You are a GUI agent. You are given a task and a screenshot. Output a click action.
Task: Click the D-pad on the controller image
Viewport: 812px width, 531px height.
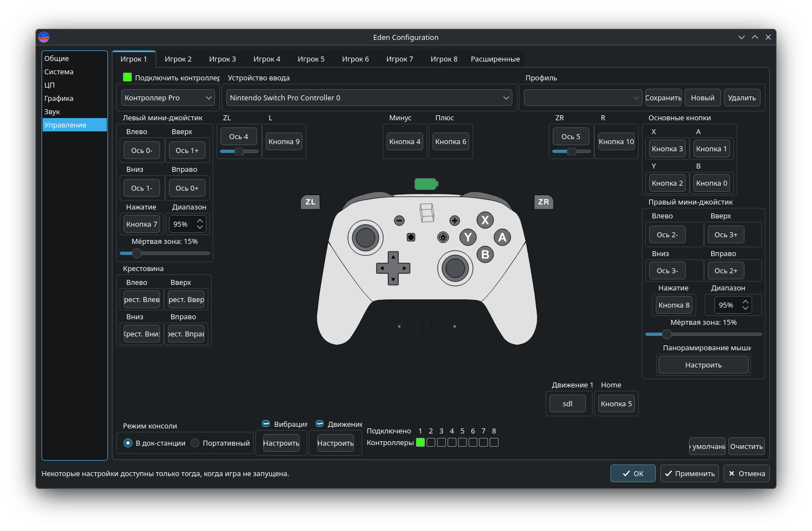click(393, 268)
